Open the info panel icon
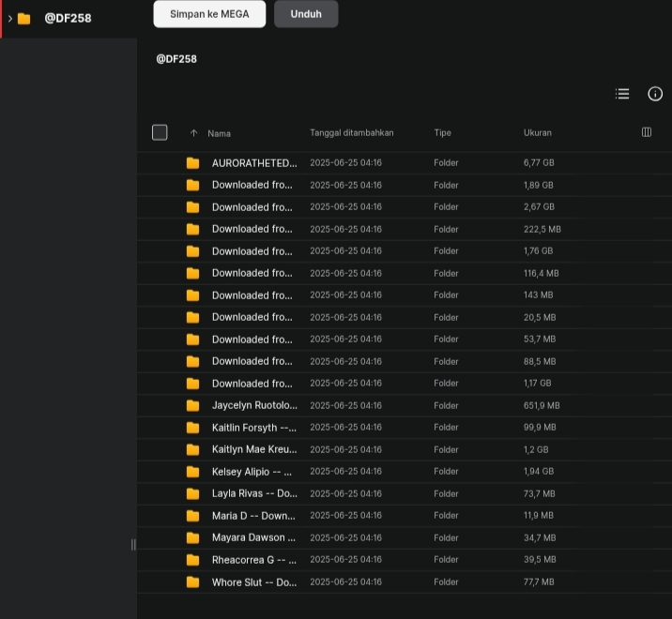672x619 pixels. (655, 94)
